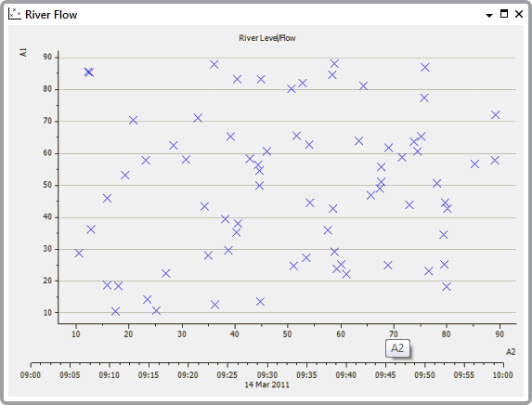This screenshot has width=532, height=405.
Task: Select the River Level/Flow chart title
Action: point(267,38)
